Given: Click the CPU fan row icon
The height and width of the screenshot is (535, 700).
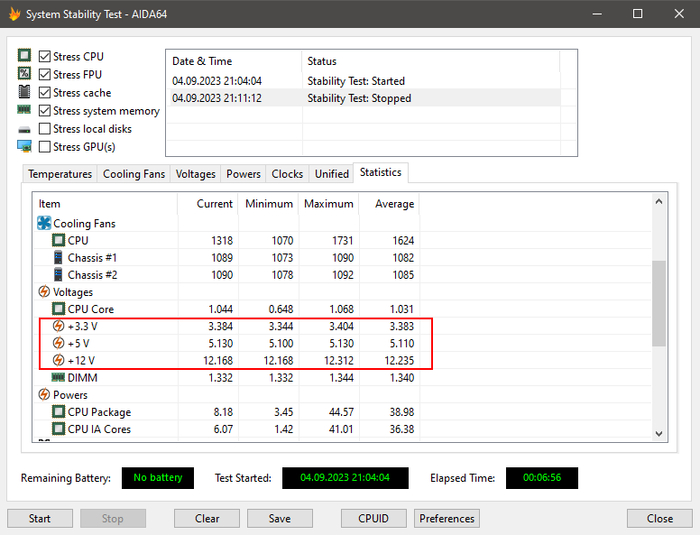Looking at the screenshot, I should point(58,240).
